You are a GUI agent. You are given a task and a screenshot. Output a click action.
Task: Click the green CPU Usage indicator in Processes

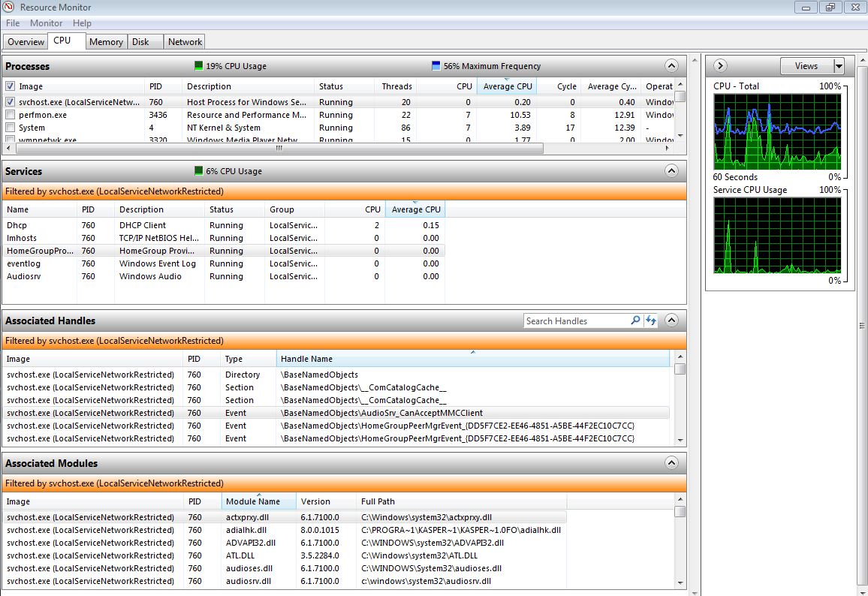[x=199, y=66]
